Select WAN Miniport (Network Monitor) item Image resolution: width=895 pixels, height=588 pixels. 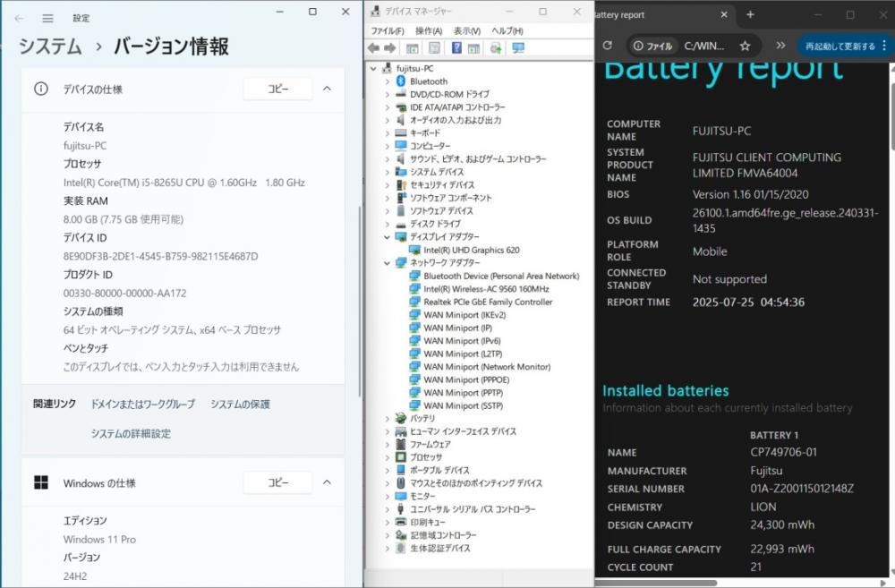(487, 367)
